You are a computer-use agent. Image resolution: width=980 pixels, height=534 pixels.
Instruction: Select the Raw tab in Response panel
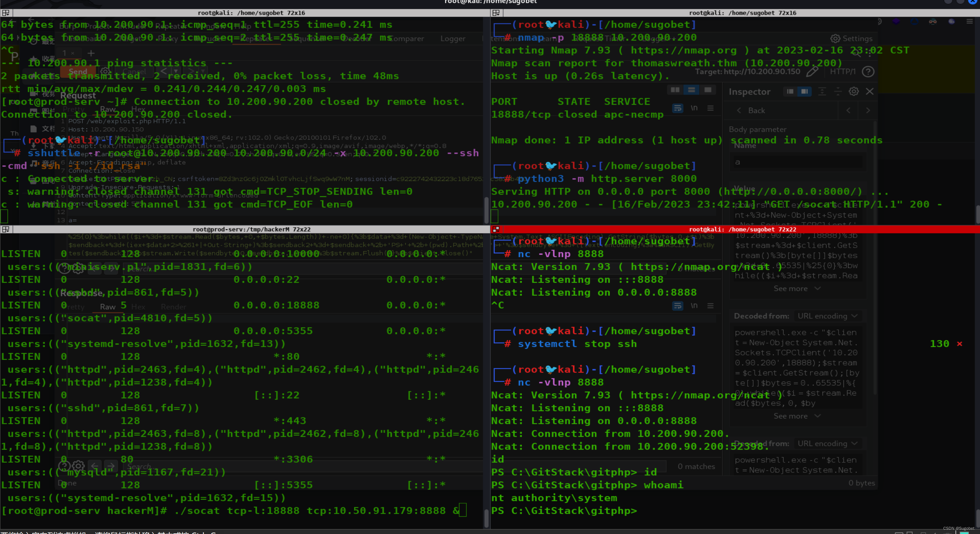108,307
